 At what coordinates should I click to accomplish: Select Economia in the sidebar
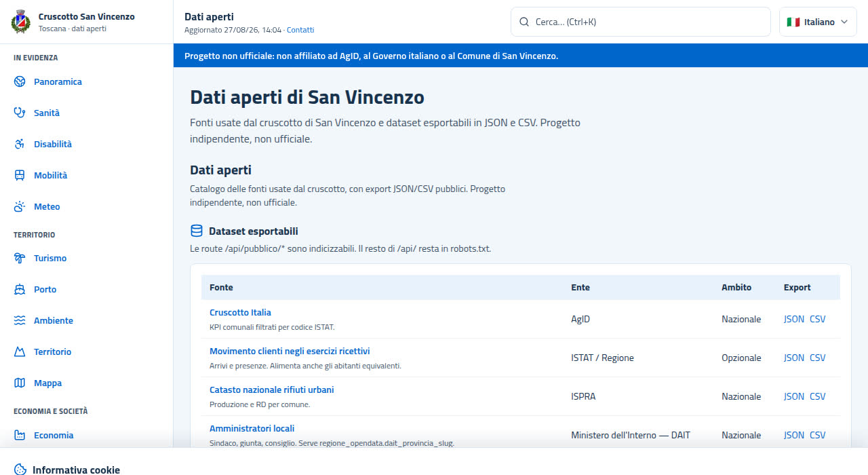54,435
